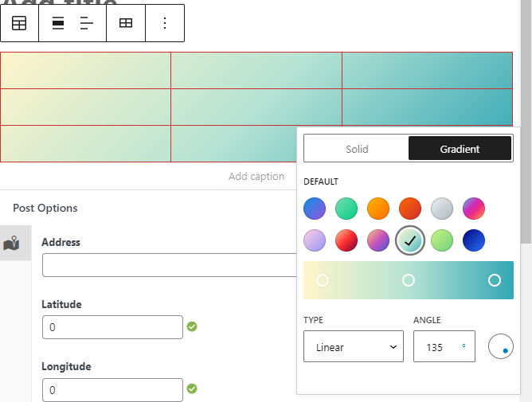
Task: Pick the dark blue gradient swatch
Action: click(x=474, y=240)
